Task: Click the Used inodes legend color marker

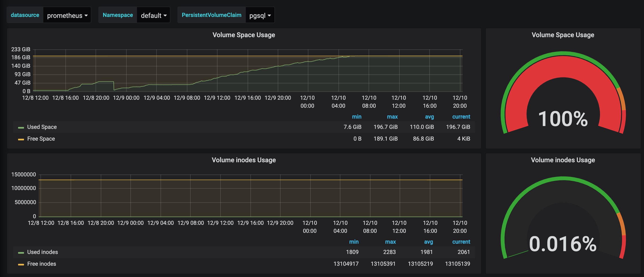Action: pyautogui.click(x=21, y=252)
